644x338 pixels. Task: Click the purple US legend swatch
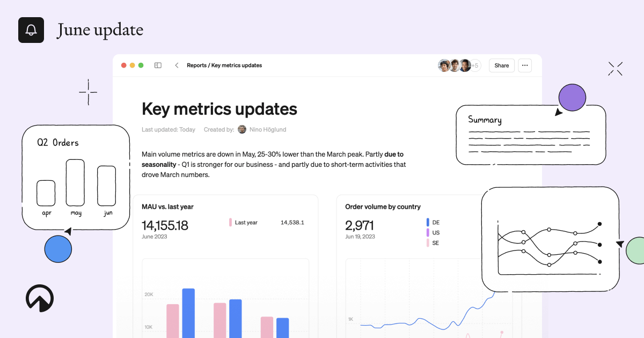click(428, 232)
